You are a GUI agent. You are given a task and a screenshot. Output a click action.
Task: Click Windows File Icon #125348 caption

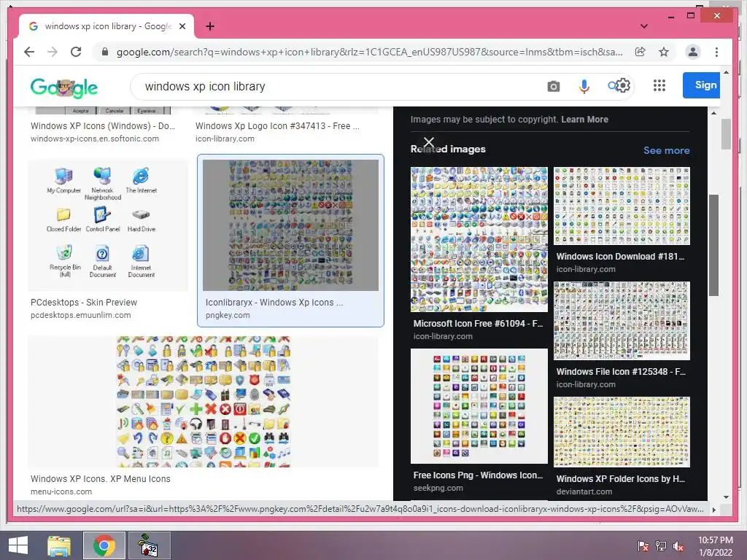[621, 371]
